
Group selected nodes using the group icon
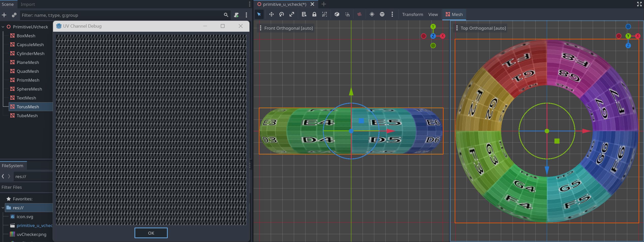[x=324, y=14]
